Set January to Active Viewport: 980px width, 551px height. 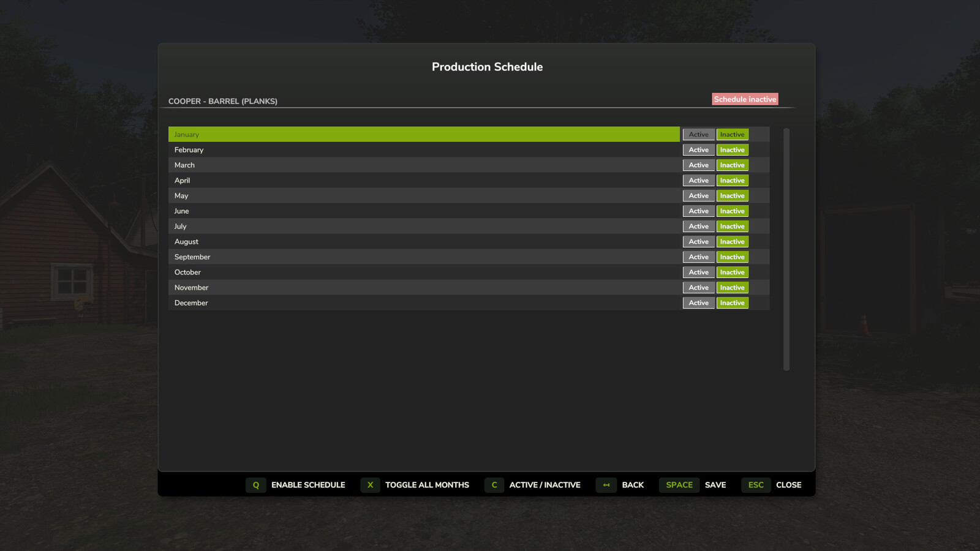pos(698,135)
